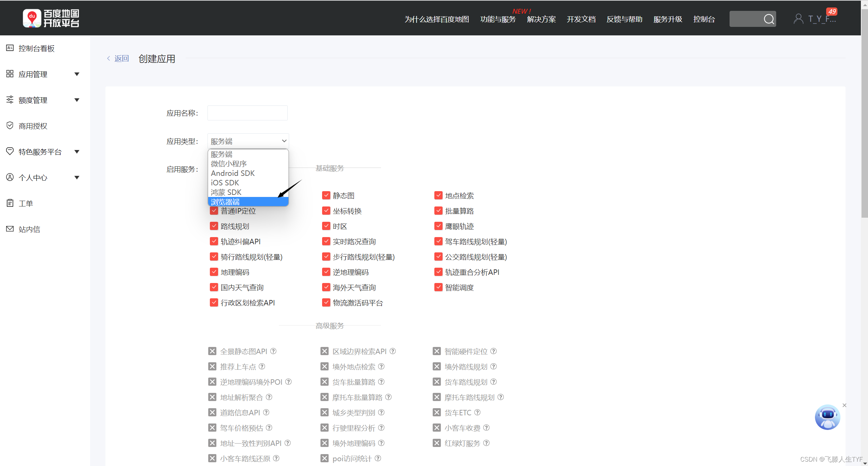
Task: Click the 应用管理 grid icon
Action: [10, 74]
